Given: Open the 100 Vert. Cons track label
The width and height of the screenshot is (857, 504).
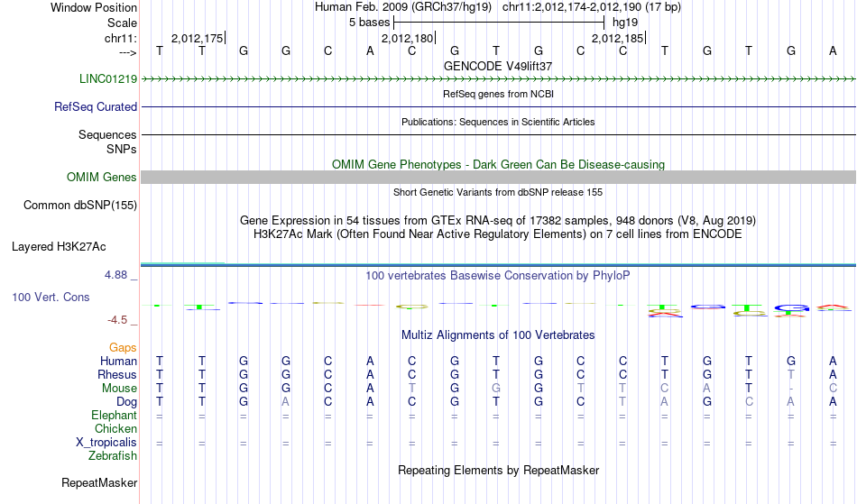Looking at the screenshot, I should pos(51,297).
